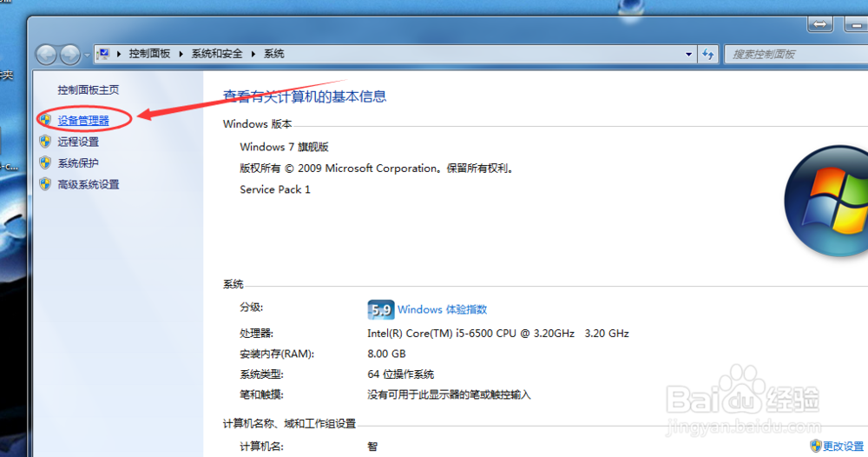Click the 8.00 GB RAM value
This screenshot has width=868, height=457.
point(386,354)
